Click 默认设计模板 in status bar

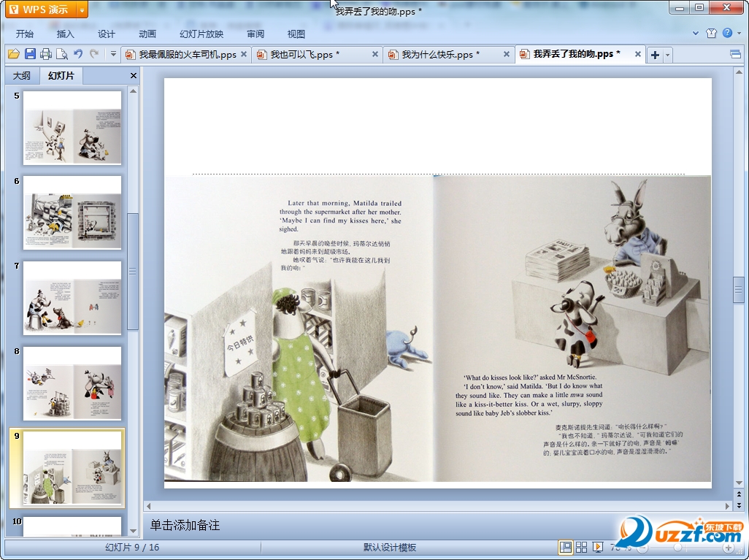point(390,548)
